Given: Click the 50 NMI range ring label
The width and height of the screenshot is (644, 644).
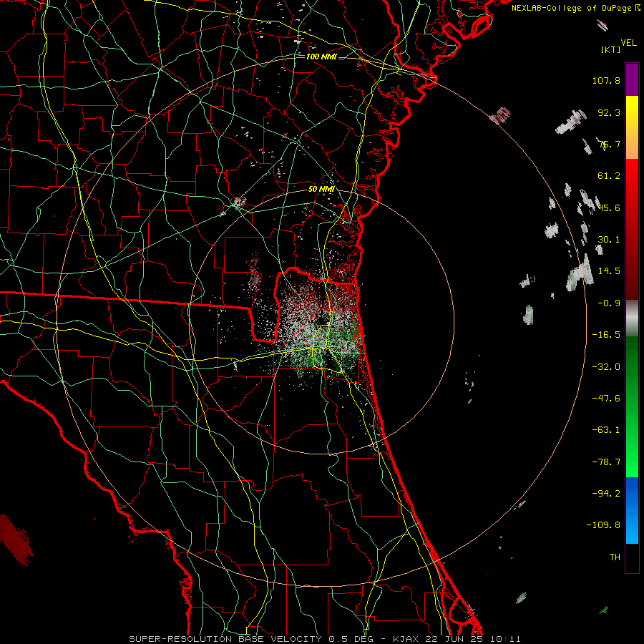Looking at the screenshot, I should tap(321, 189).
